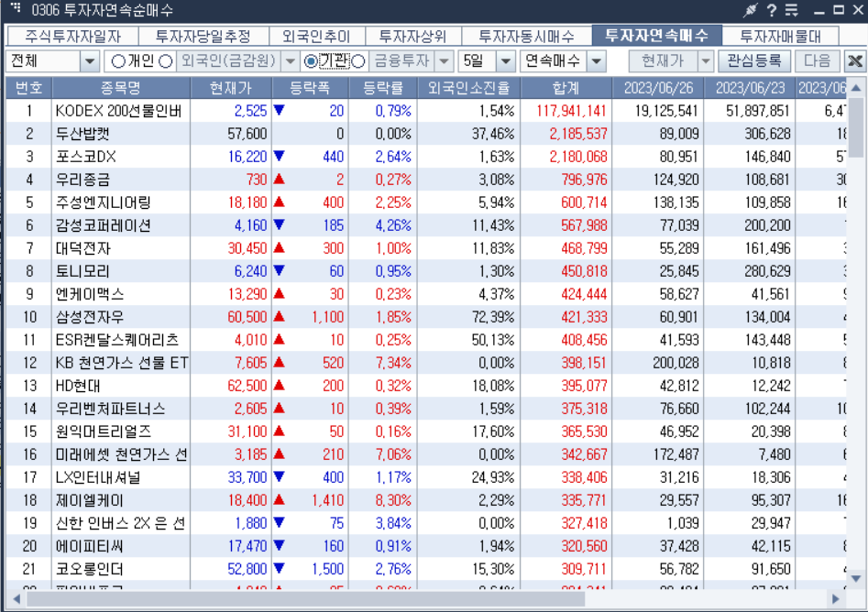This screenshot has width=868, height=612.
Task: Click the 관심등록 button
Action: coord(754,60)
